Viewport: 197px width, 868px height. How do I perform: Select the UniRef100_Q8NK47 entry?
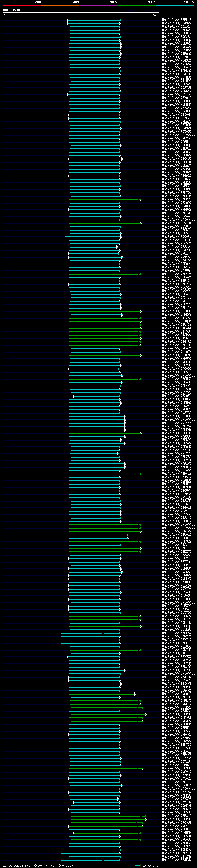point(176,91)
